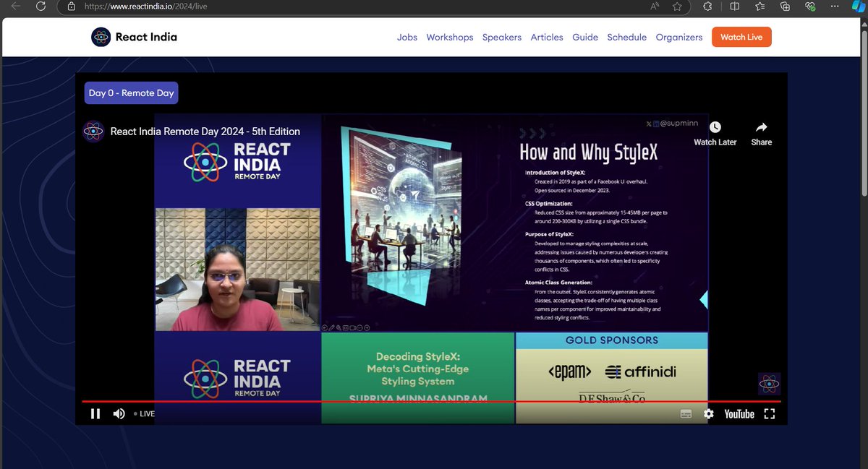Go to the Speakers page
The image size is (868, 469).
click(x=502, y=37)
